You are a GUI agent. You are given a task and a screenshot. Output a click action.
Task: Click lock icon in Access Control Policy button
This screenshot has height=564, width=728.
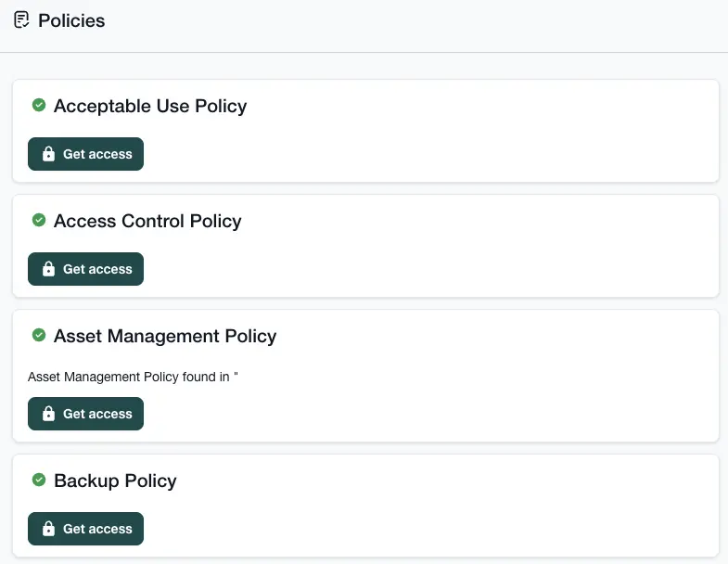pos(49,270)
